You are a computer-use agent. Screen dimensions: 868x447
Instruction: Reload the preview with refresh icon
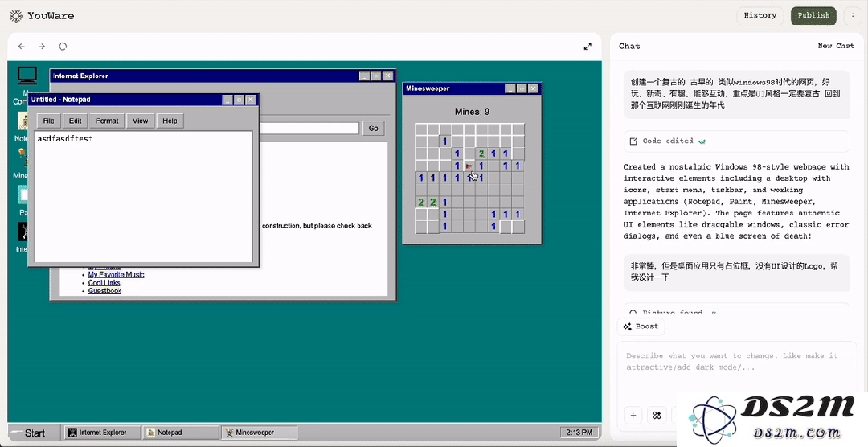[63, 47]
